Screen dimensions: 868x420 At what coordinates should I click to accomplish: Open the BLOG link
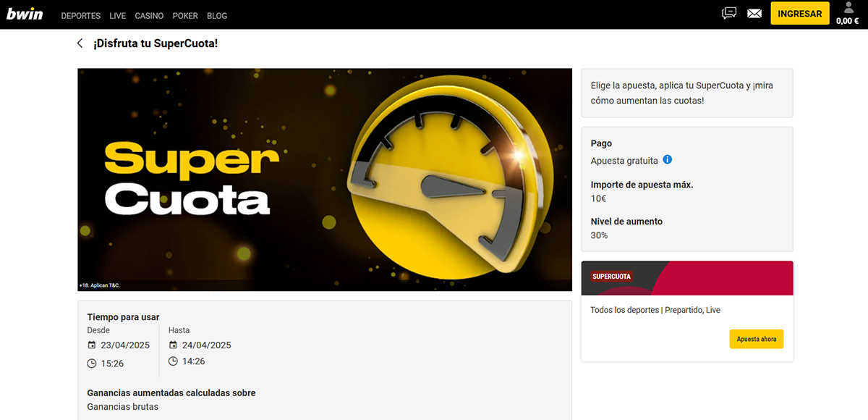point(217,15)
